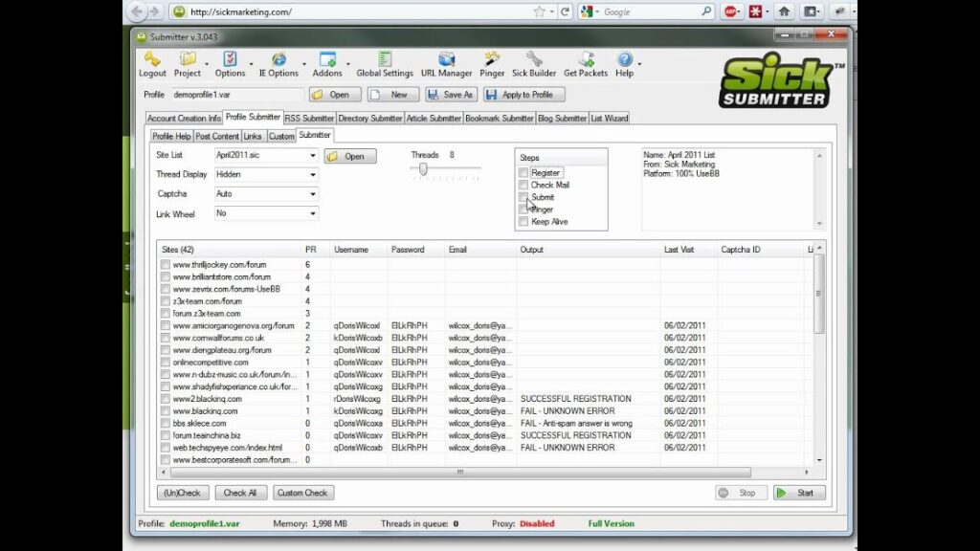Check the bbs.sklece.com site row
The height and width of the screenshot is (551, 980).
point(165,423)
